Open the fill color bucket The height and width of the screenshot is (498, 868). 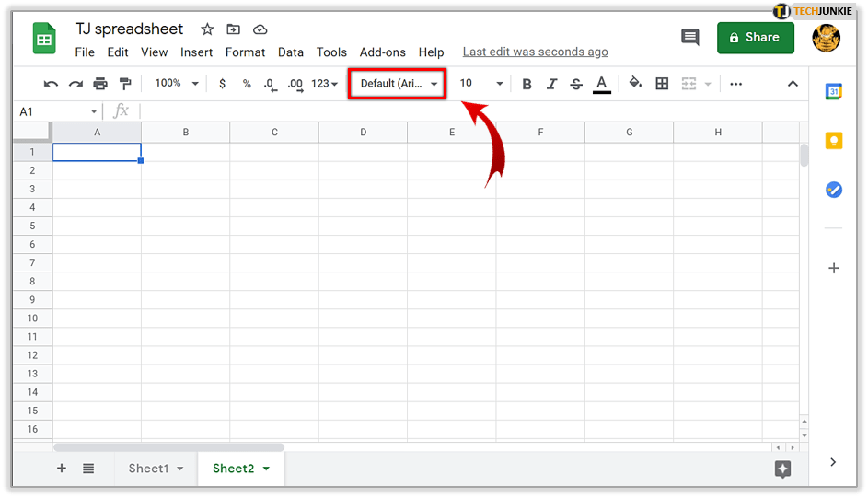[634, 84]
